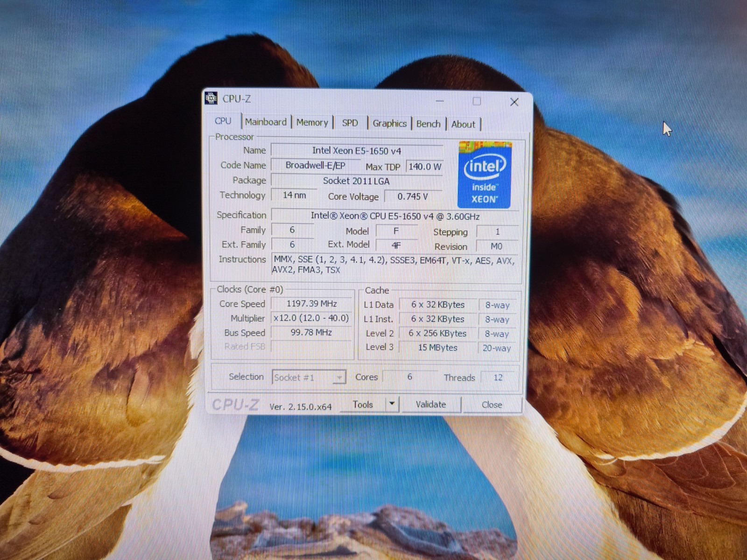Click the L1 Inst. value 6 x 32 KBytes
The width and height of the screenshot is (747, 560).
(438, 319)
